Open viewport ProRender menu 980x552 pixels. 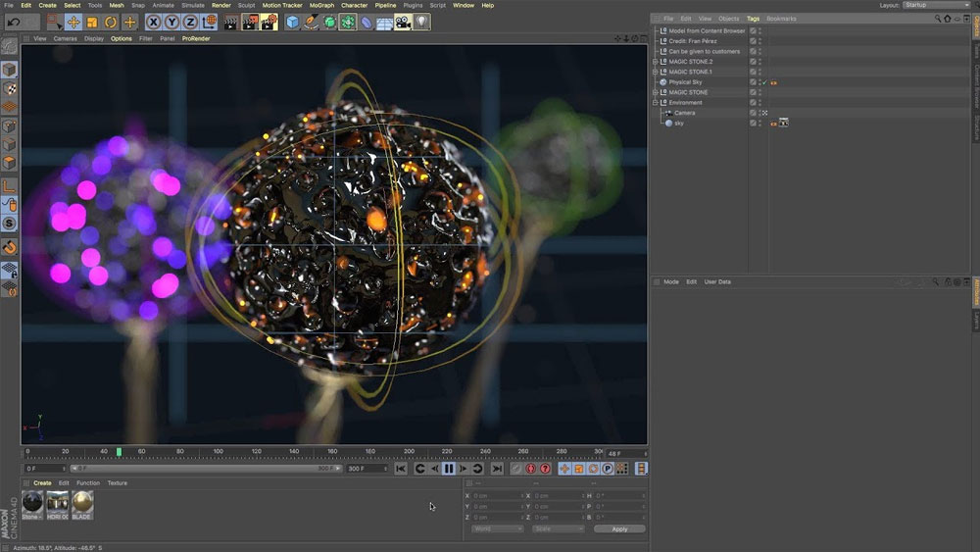pyautogui.click(x=196, y=39)
